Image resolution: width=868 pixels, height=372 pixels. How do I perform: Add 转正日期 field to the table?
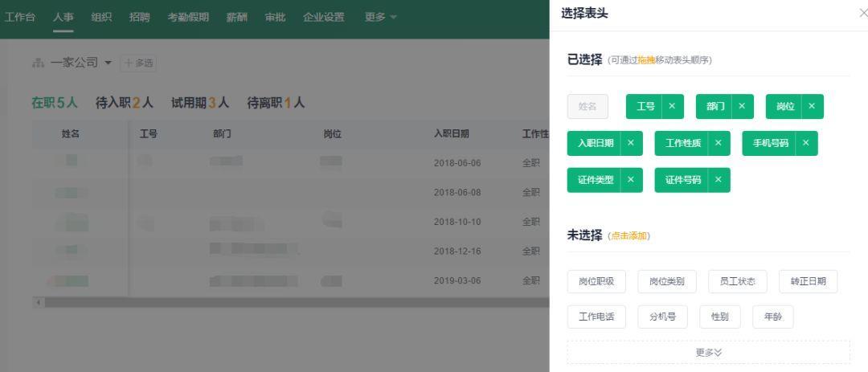pyautogui.click(x=808, y=281)
